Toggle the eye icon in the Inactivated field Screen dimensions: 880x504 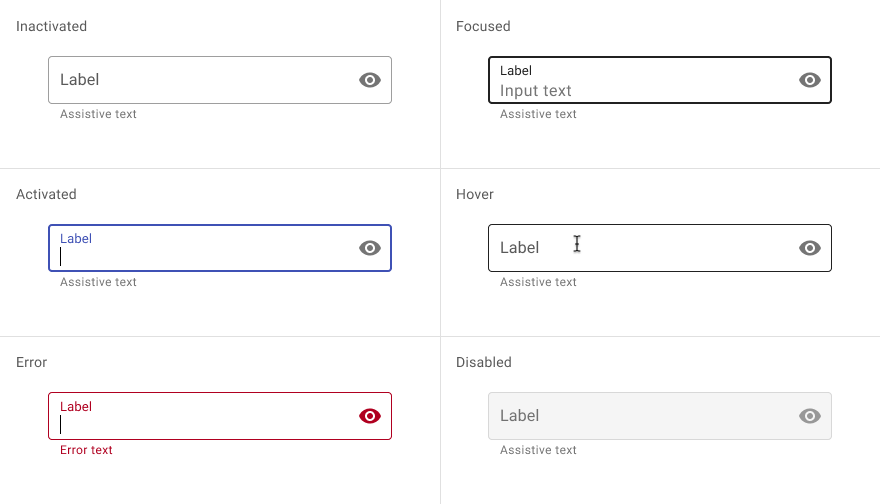click(x=370, y=80)
